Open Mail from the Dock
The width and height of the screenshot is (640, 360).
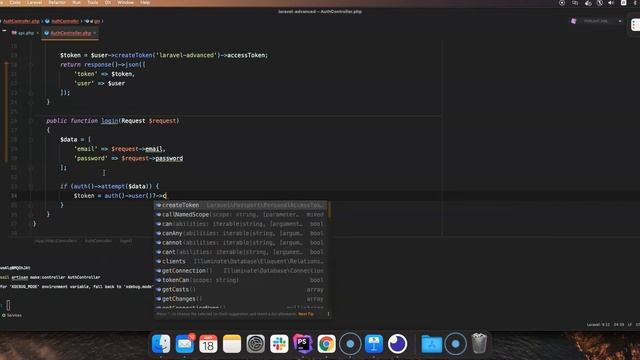(184, 344)
